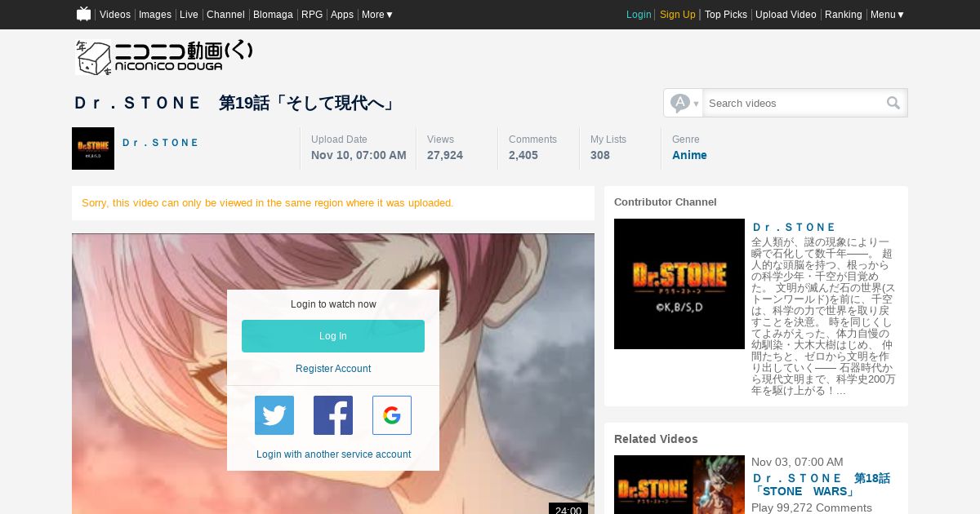980x514 pixels.
Task: Click the Dr.STONE uploader avatar icon
Action: pos(93,148)
